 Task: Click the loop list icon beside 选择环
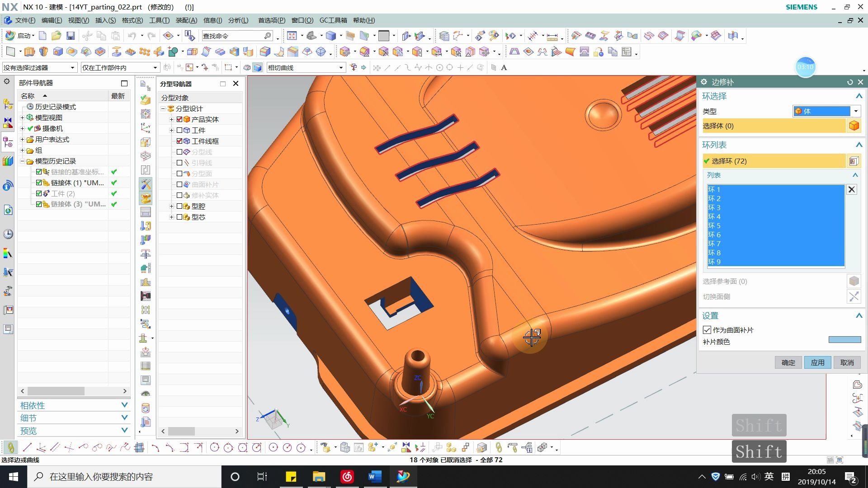tap(854, 161)
